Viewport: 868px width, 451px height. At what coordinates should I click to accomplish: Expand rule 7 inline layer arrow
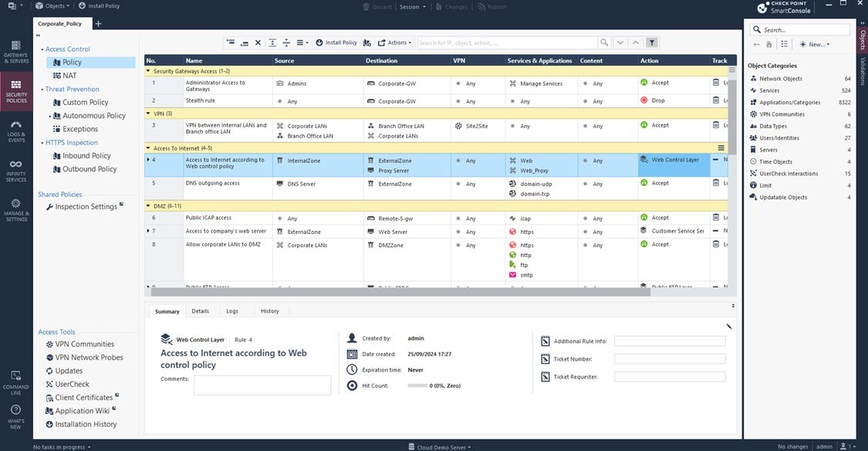pos(148,231)
